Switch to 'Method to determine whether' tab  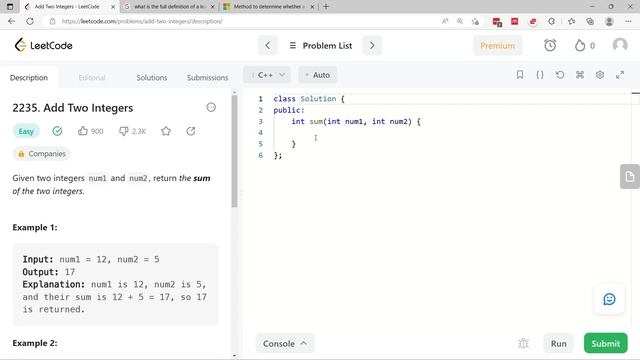[269, 7]
